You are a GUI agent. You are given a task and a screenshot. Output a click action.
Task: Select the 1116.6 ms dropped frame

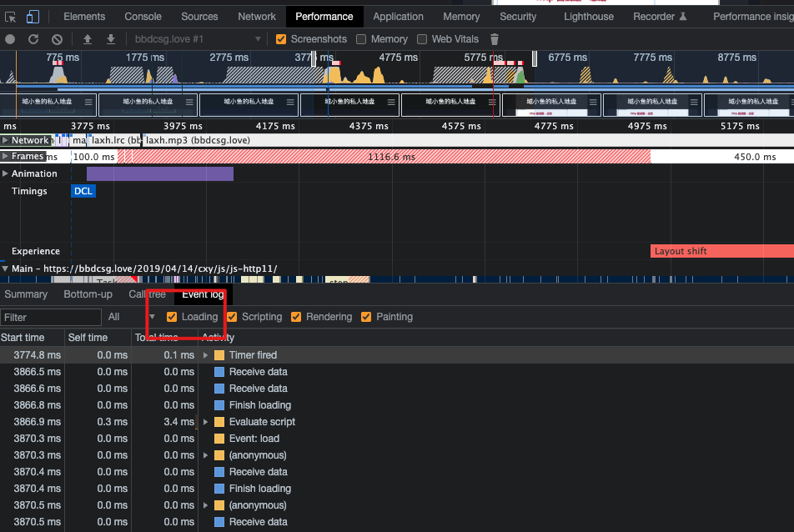[x=391, y=157]
